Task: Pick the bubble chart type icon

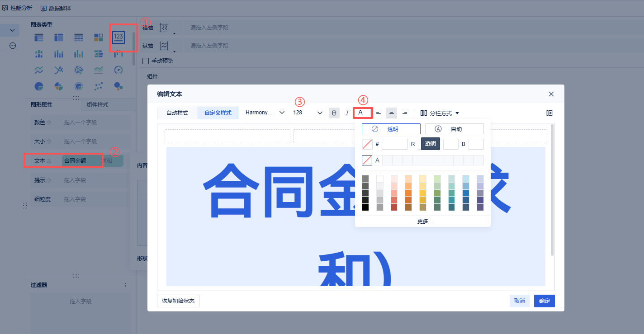Action: click(118, 86)
